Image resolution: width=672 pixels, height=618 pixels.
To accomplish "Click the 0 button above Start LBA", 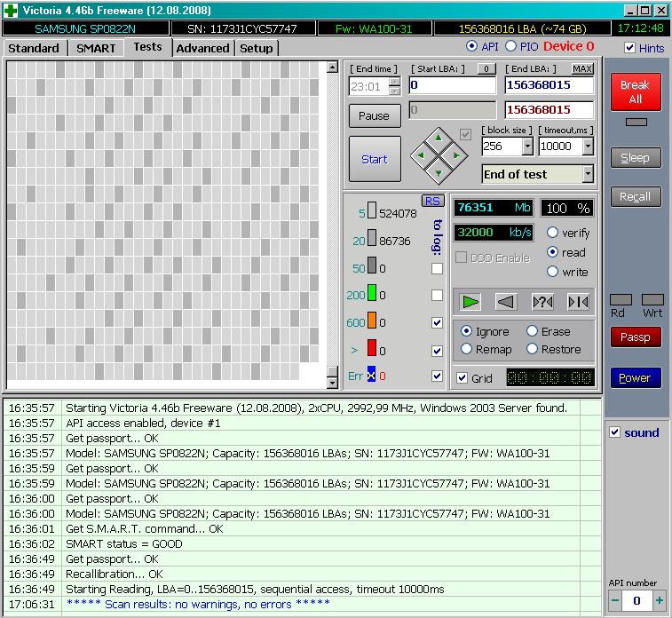I will 486,68.
